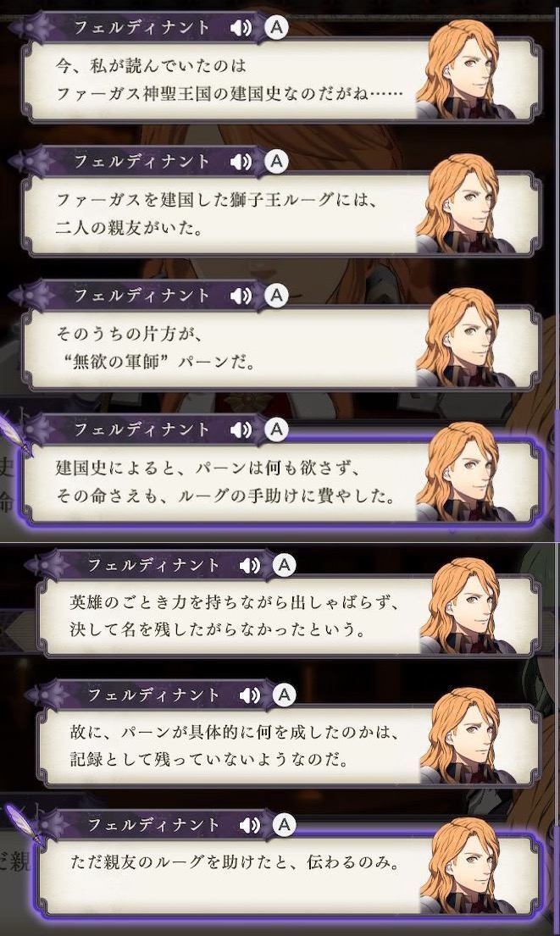
Task: Click A button on 獅子王ルーグ entry
Action: coord(276,161)
